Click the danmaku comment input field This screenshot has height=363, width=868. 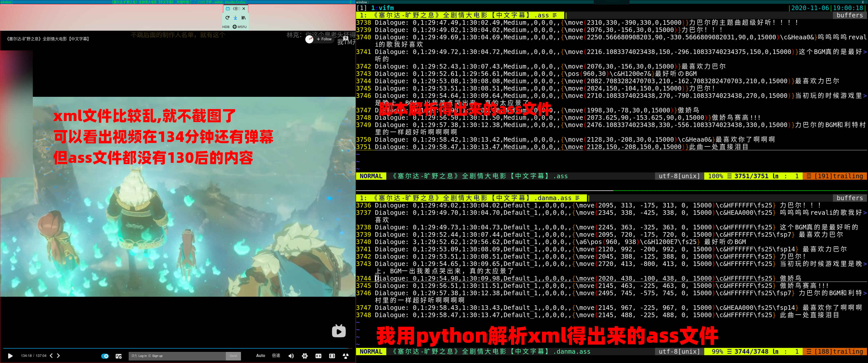177,356
